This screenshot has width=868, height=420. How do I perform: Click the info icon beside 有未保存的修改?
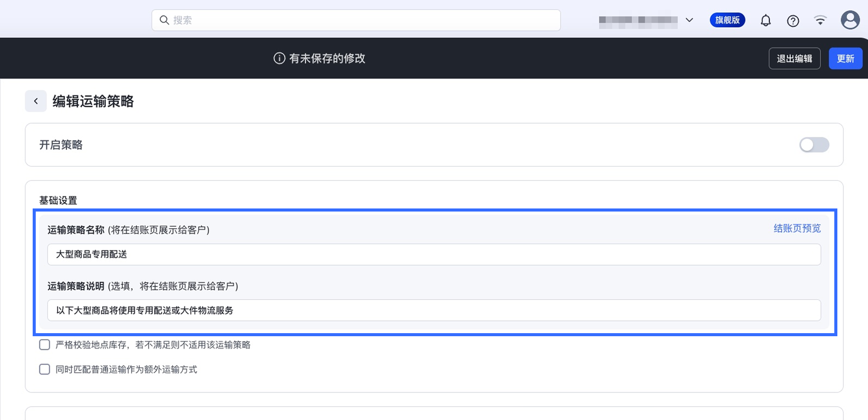tap(279, 58)
